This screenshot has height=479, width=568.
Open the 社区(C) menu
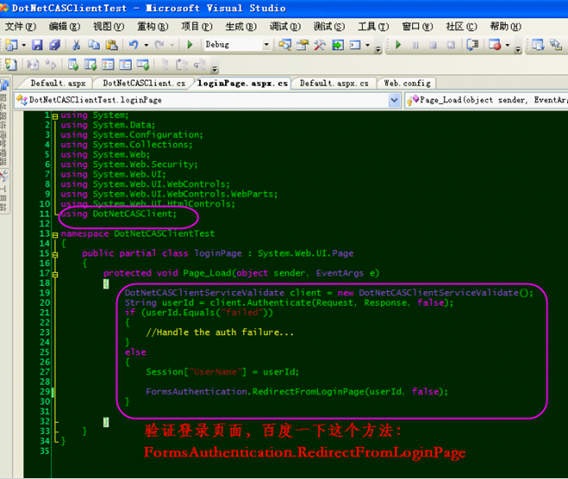click(x=462, y=26)
